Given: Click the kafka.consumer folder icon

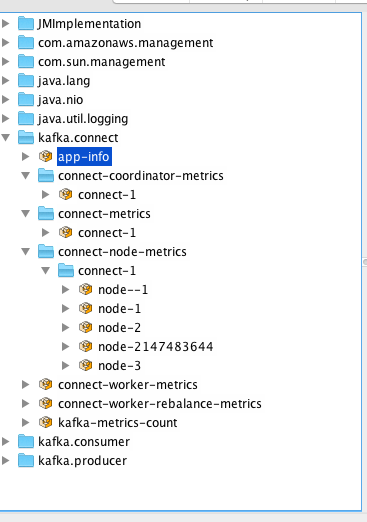Looking at the screenshot, I should [26, 441].
